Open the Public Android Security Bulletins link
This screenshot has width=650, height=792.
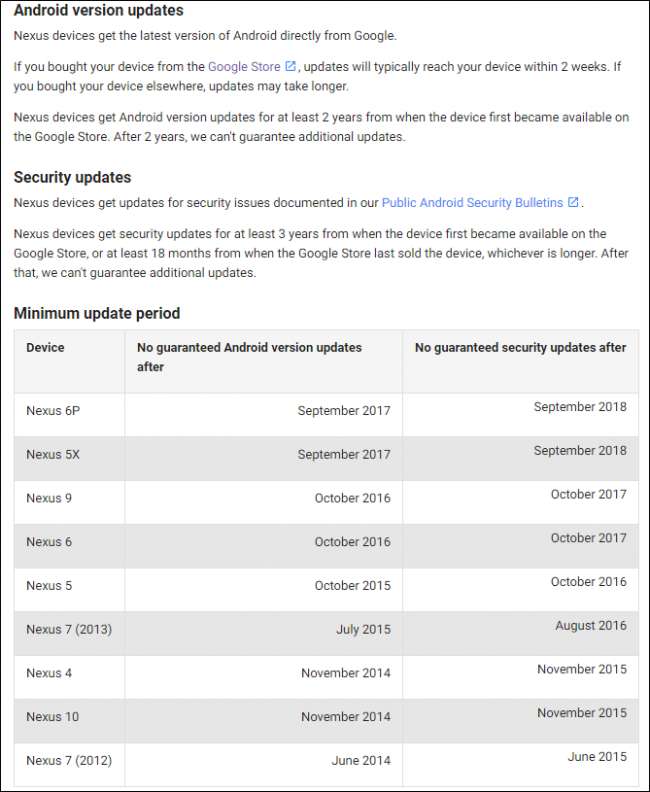pyautogui.click(x=472, y=203)
